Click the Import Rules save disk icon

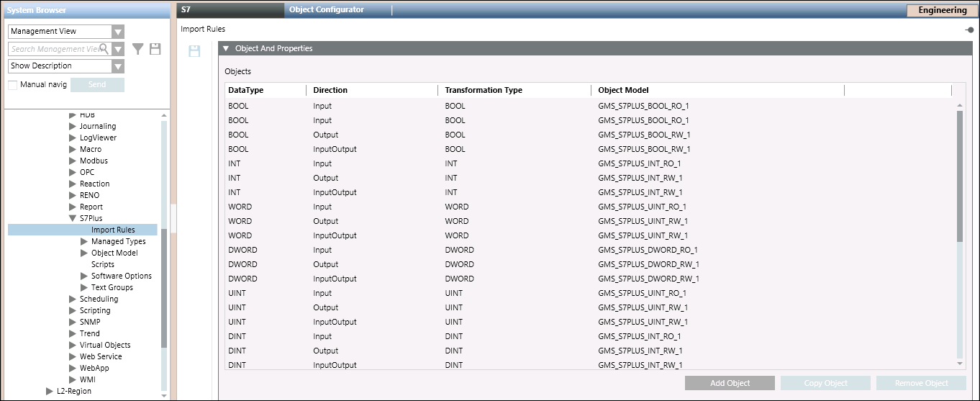pos(194,50)
